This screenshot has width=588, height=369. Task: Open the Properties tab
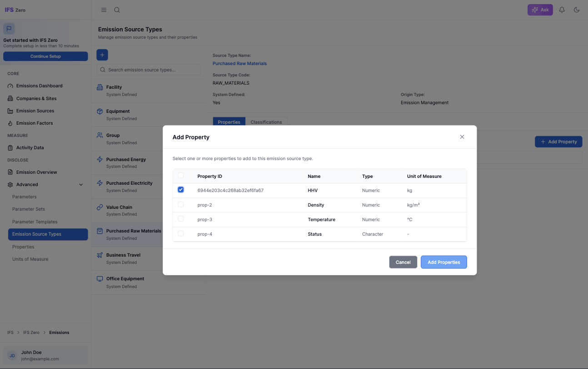(x=229, y=122)
